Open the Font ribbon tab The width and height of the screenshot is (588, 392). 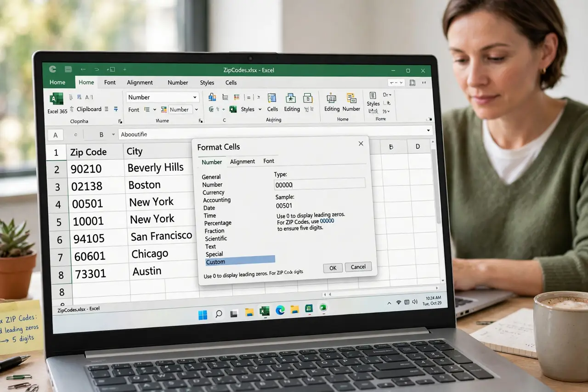[110, 83]
